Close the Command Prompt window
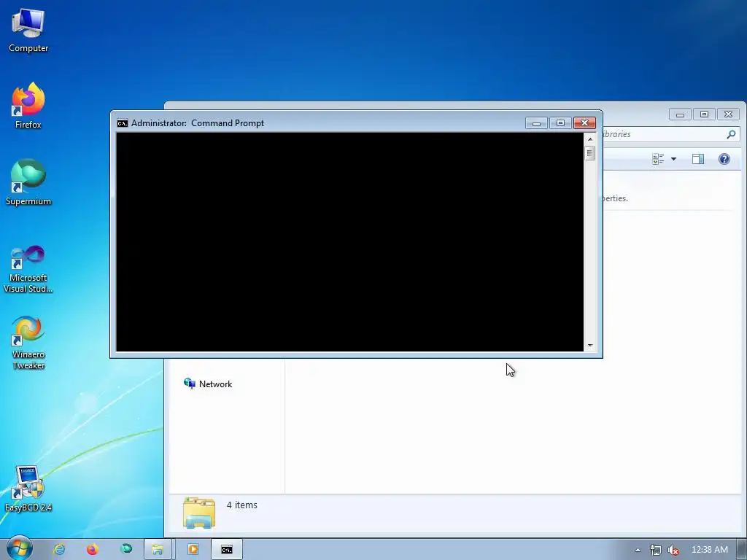 pyautogui.click(x=584, y=123)
